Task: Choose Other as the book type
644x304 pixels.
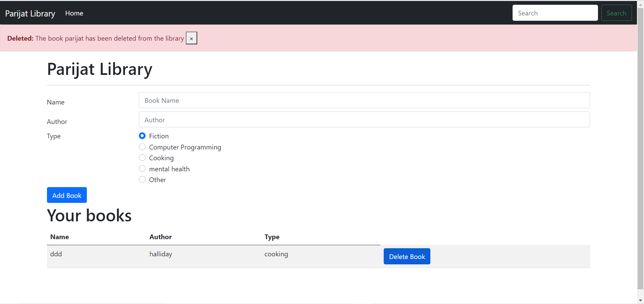Action: click(x=142, y=179)
